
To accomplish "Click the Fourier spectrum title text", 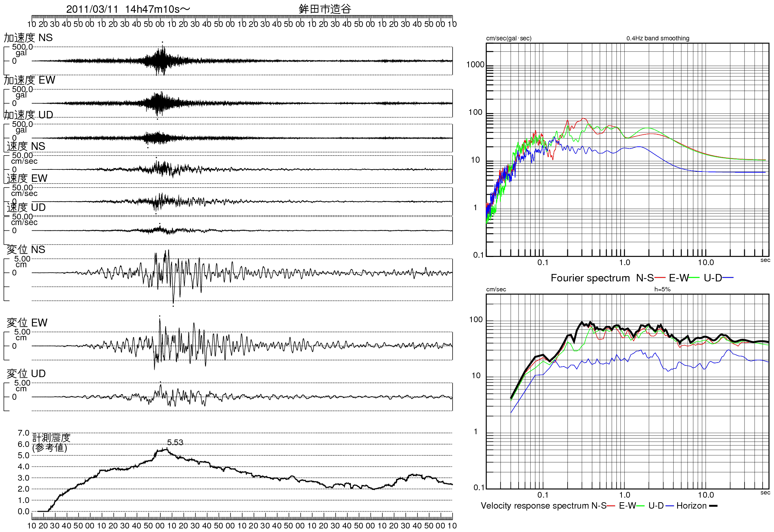I will tap(590, 278).
